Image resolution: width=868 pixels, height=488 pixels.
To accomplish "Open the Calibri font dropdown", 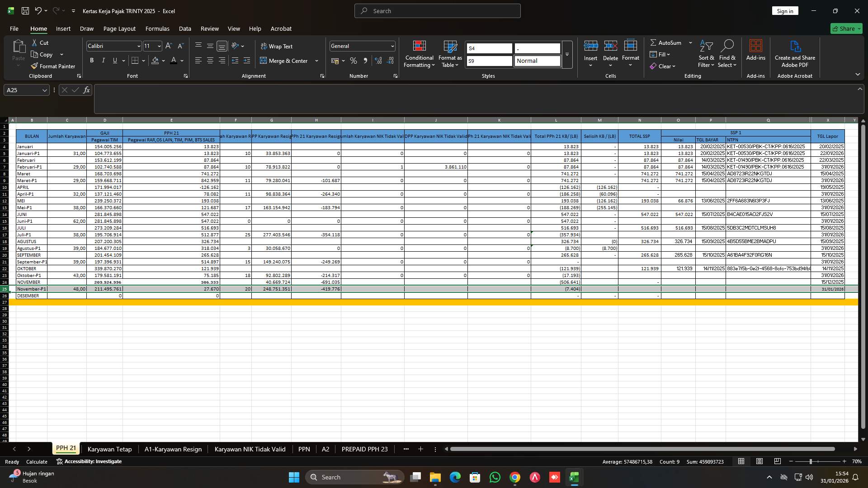I will pyautogui.click(x=138, y=46).
